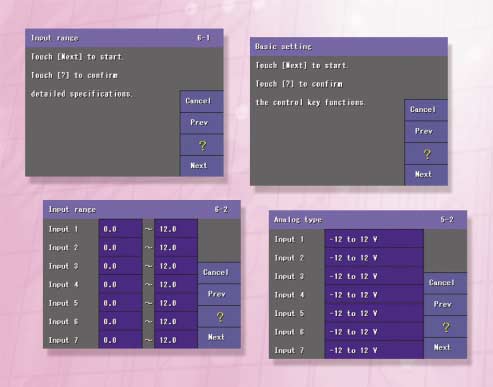Tap Prev in the Basic setting panel
This screenshot has width=493, height=387.
click(x=427, y=132)
